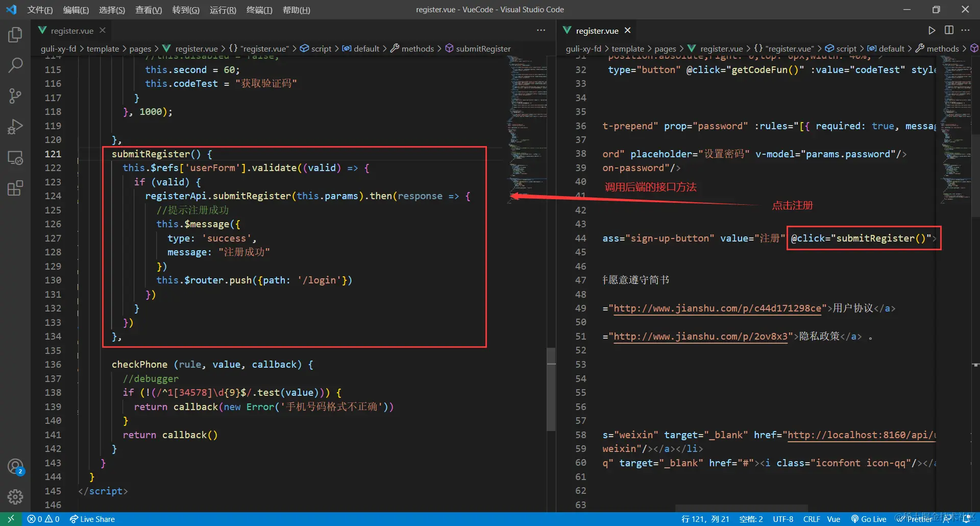Open the 帮助(H) menu

point(297,10)
